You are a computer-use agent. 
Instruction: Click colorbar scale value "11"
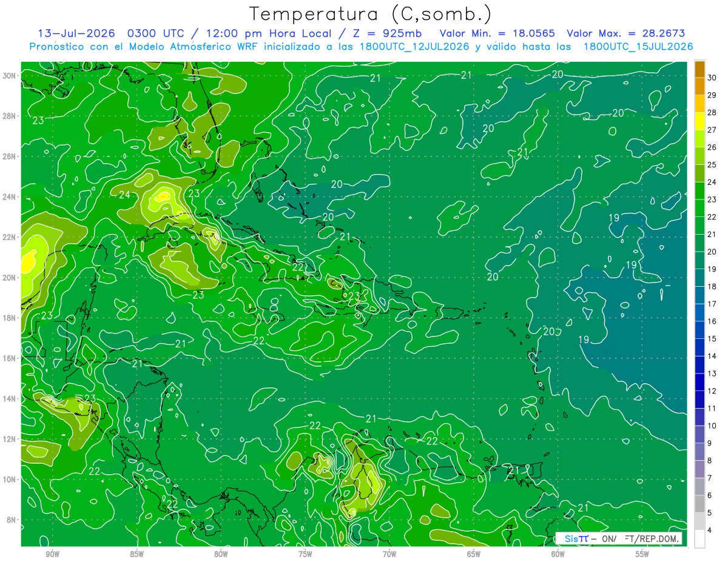click(712, 409)
